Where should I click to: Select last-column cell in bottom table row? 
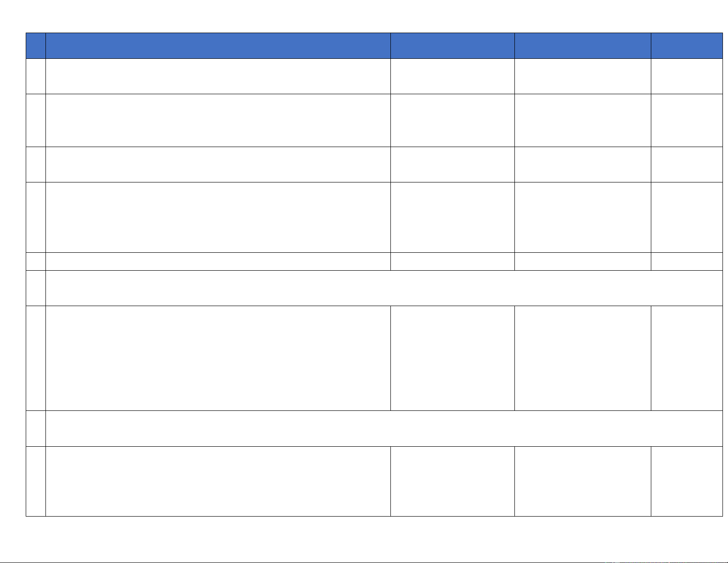click(x=687, y=481)
